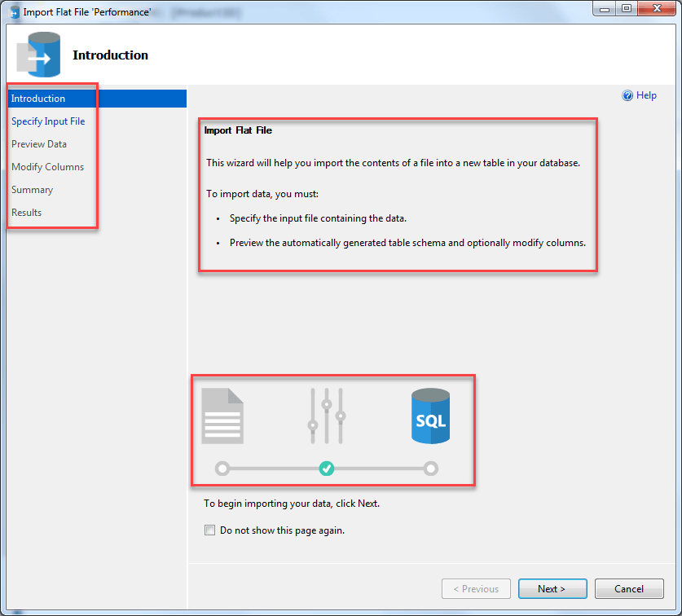Switch to the Results step
The image size is (682, 616).
pos(26,212)
